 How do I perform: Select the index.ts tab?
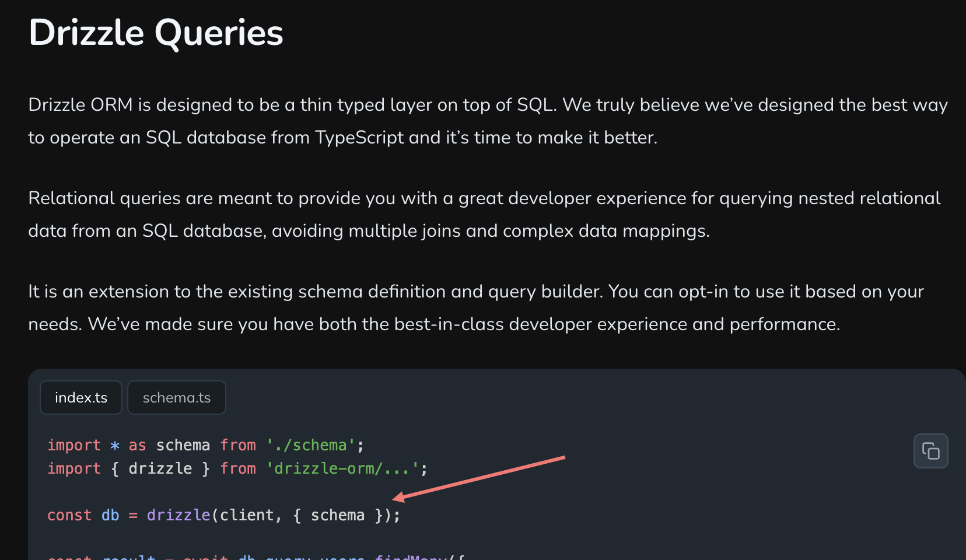81,398
